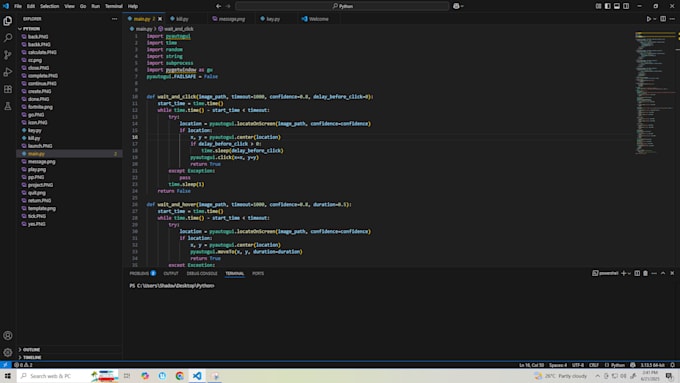Open the Extensions view
Image resolution: width=680 pixels, height=383 pixels.
coord(7,89)
